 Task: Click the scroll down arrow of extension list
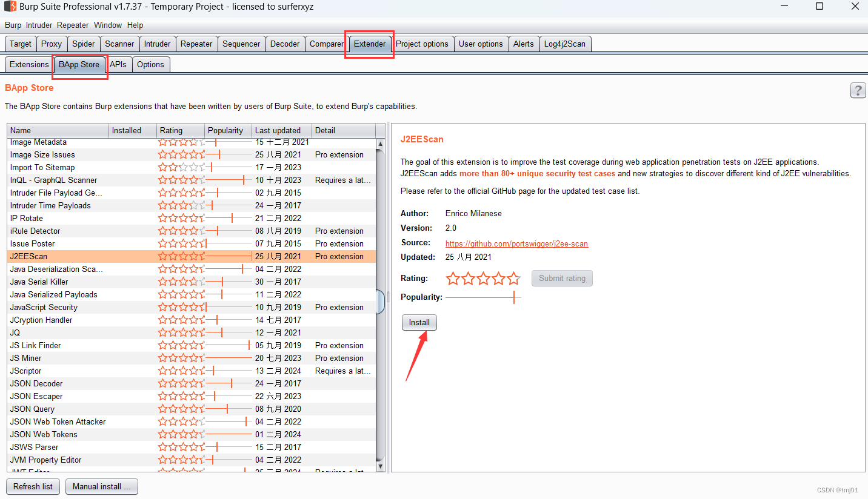click(x=380, y=466)
